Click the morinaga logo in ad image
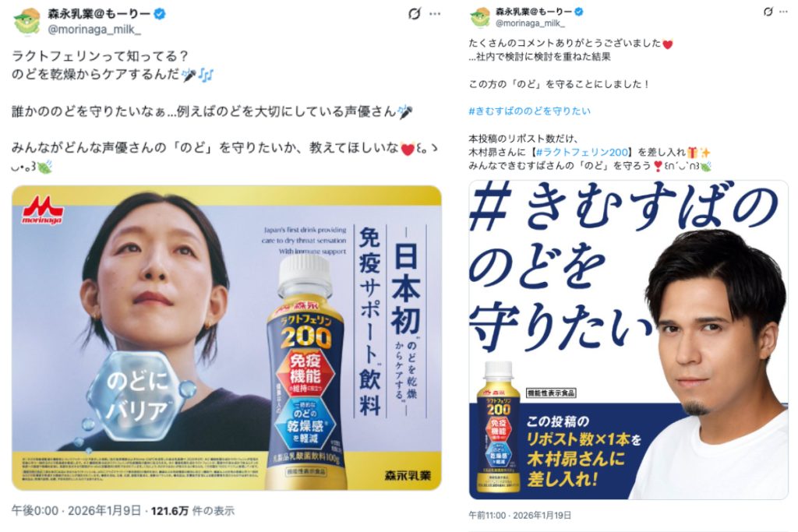798x532 pixels. tap(42, 210)
